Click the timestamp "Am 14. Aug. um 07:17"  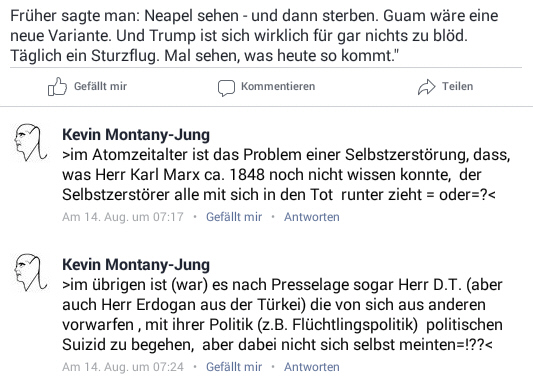pyautogui.click(x=123, y=217)
